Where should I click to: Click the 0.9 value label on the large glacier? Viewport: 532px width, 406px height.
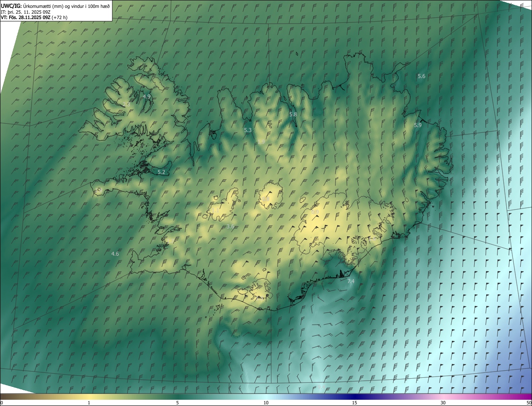coord(315,212)
